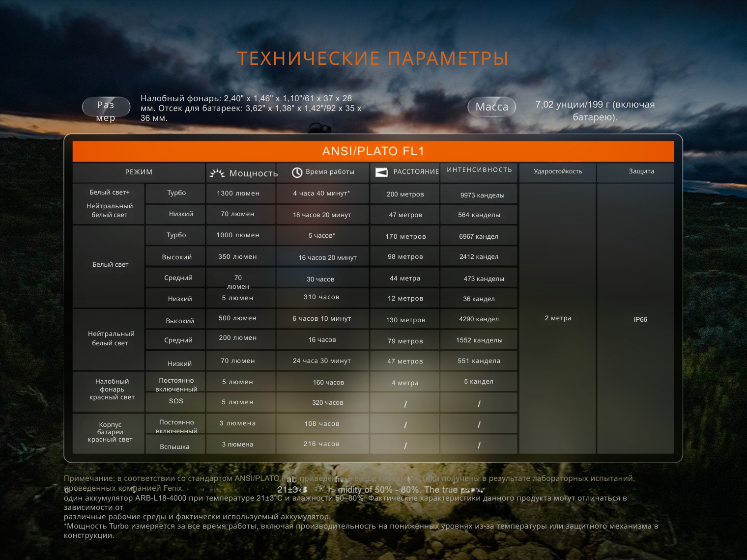Click the beam icon beside РАССТОЯНИЕ

click(x=381, y=172)
